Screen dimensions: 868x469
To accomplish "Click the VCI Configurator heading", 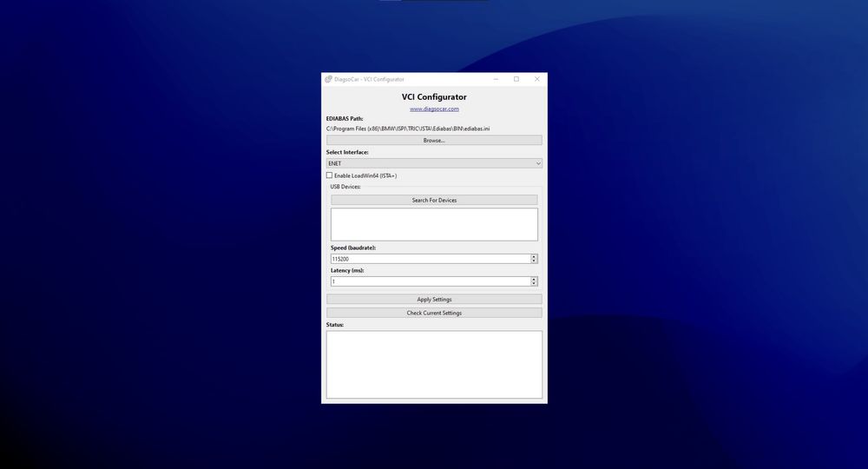I will coord(434,97).
